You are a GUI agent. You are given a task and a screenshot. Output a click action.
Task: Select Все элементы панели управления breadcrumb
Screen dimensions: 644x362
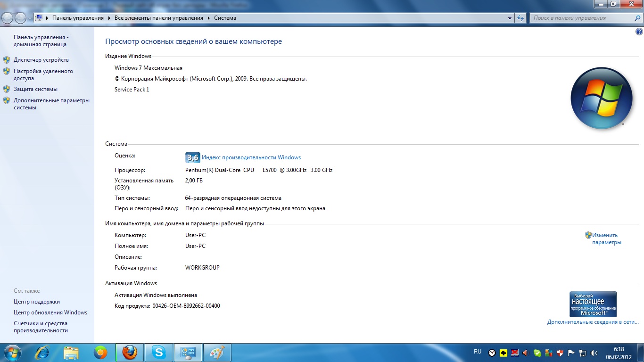pyautogui.click(x=158, y=18)
